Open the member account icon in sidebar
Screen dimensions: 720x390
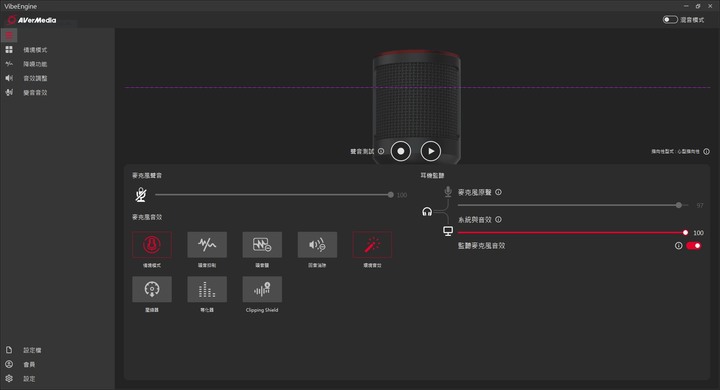tap(9, 364)
